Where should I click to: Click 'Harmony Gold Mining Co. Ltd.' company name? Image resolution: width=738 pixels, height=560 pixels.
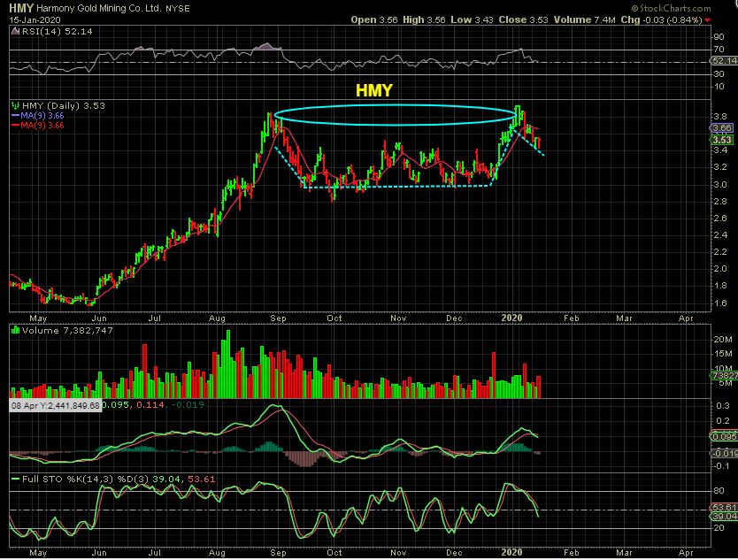pos(99,9)
